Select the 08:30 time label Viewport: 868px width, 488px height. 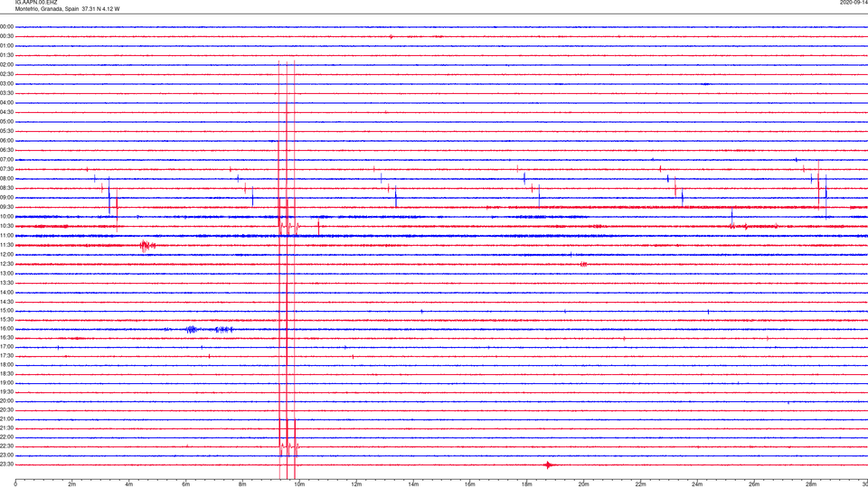[x=6, y=188]
